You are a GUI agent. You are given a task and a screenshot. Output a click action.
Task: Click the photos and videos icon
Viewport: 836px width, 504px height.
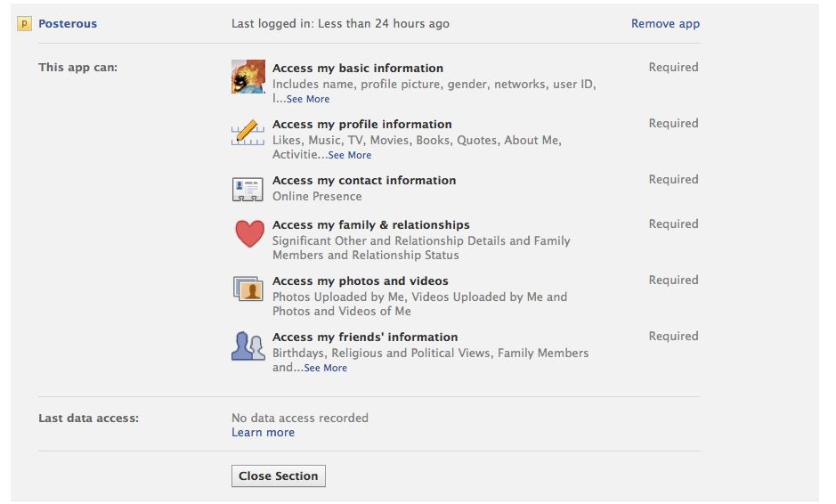click(x=248, y=289)
